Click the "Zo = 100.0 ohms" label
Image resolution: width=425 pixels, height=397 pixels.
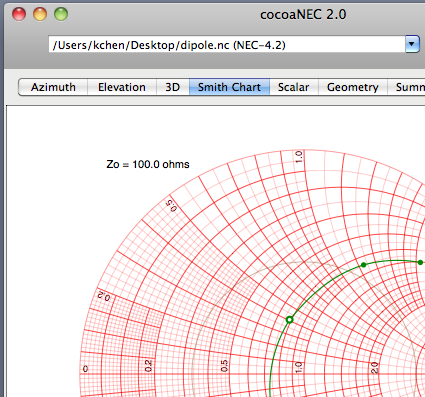coord(148,164)
